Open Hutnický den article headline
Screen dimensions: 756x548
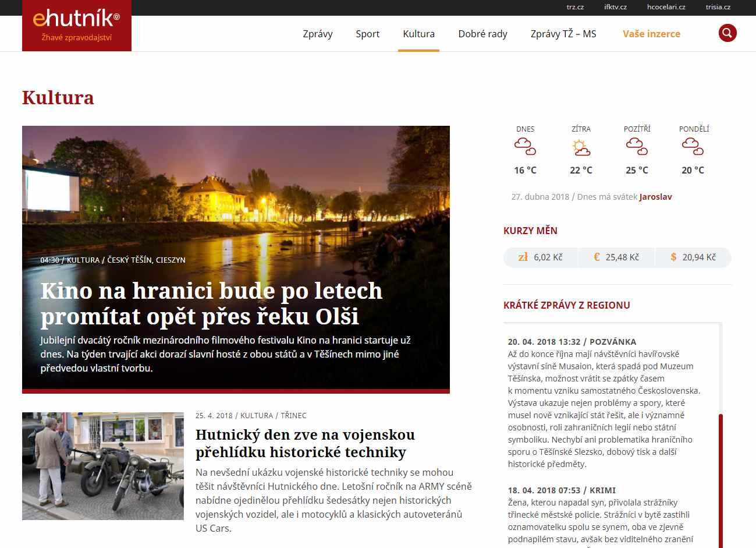click(x=306, y=443)
